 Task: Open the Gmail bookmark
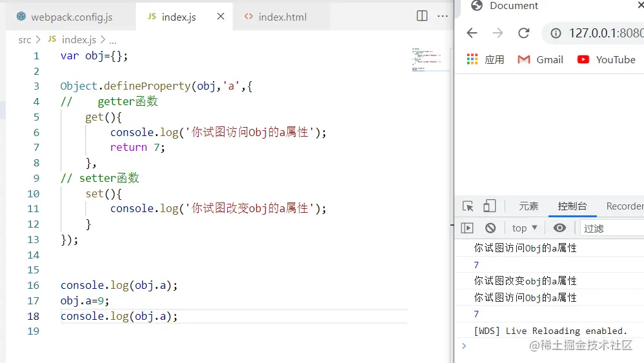pyautogui.click(x=541, y=59)
